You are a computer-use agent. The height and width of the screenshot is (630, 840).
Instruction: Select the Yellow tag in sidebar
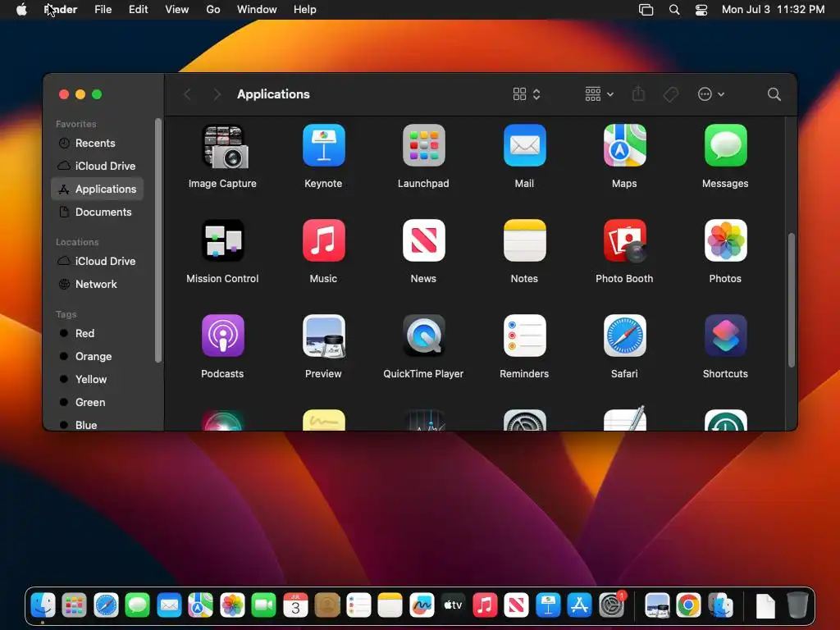pyautogui.click(x=97, y=379)
